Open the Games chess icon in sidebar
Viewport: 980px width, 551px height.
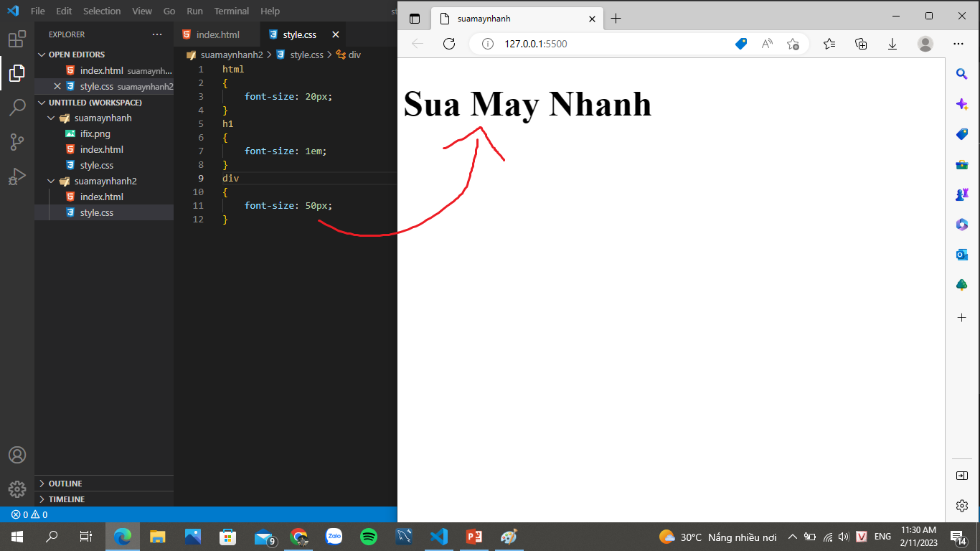pos(962,194)
